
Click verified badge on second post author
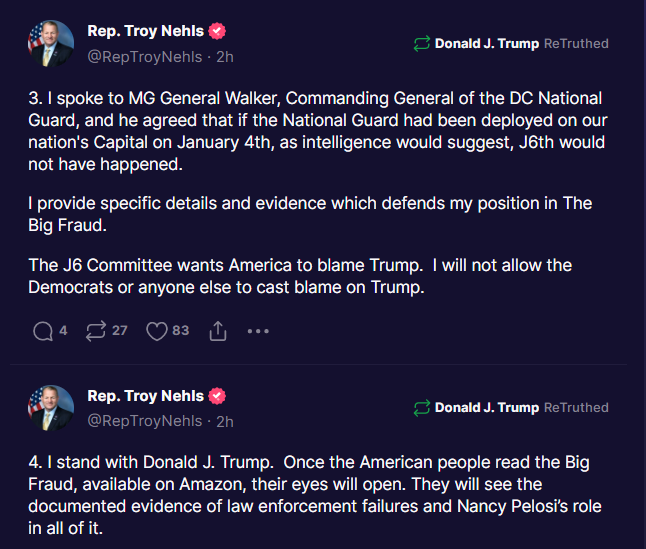pyautogui.click(x=217, y=396)
